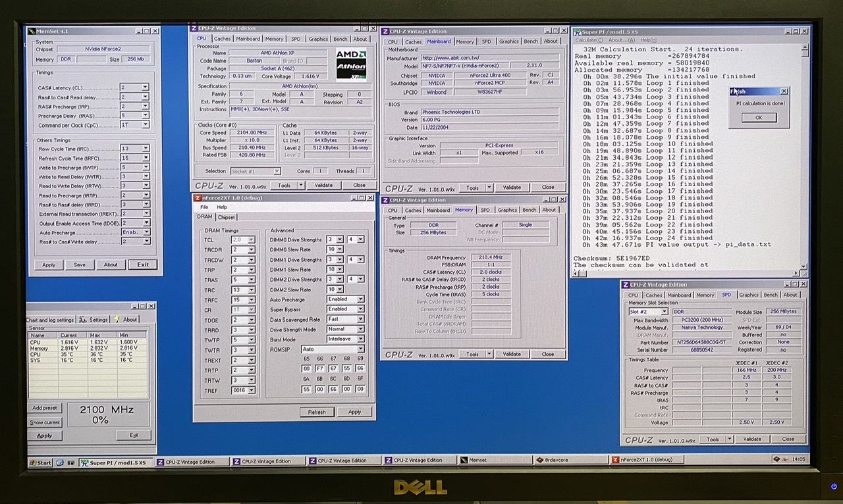The height and width of the screenshot is (504, 843).
Task: Click ROMSIP hex field F7 in nForce2XT
Action: pyautogui.click(x=320, y=369)
